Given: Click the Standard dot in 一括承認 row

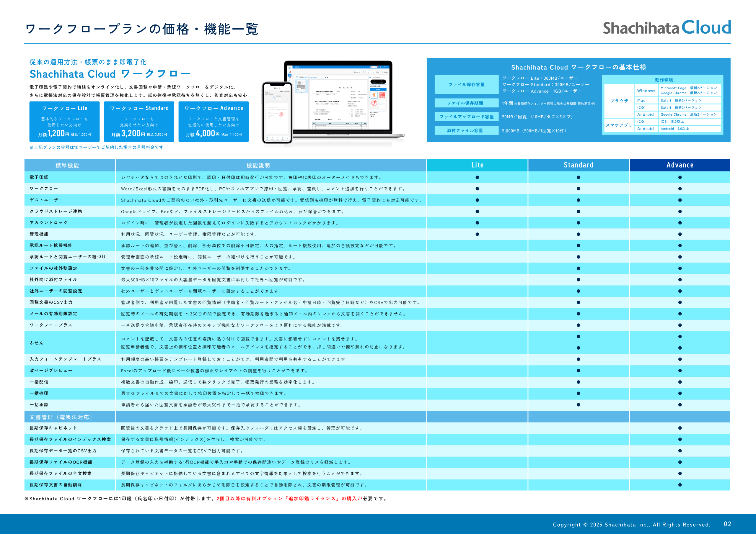Looking at the screenshot, I should coord(578,405).
